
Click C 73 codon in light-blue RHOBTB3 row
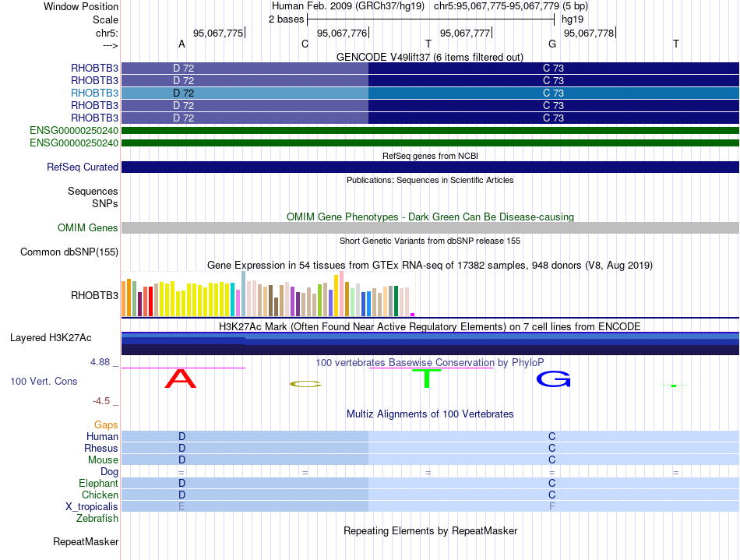coord(553,93)
